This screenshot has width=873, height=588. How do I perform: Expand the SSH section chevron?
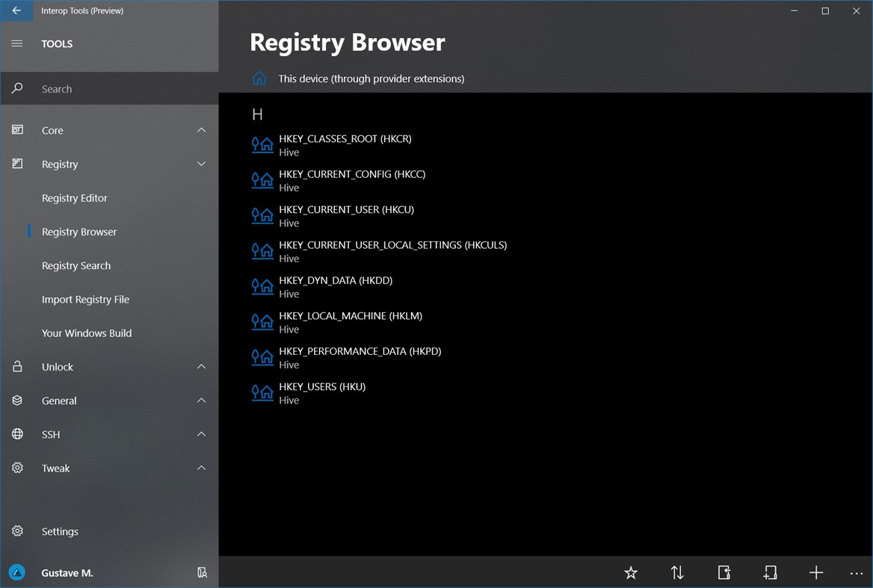click(x=202, y=435)
